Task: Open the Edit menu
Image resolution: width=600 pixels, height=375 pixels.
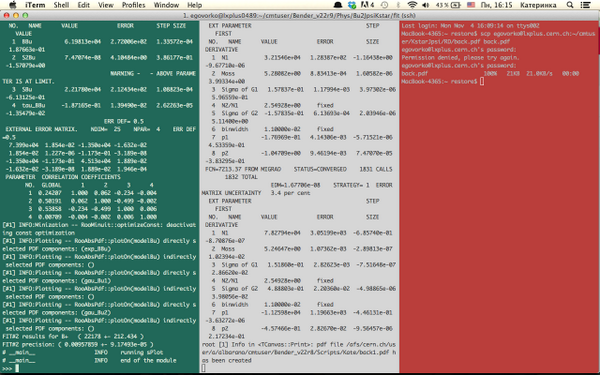Action: pos(83,5)
